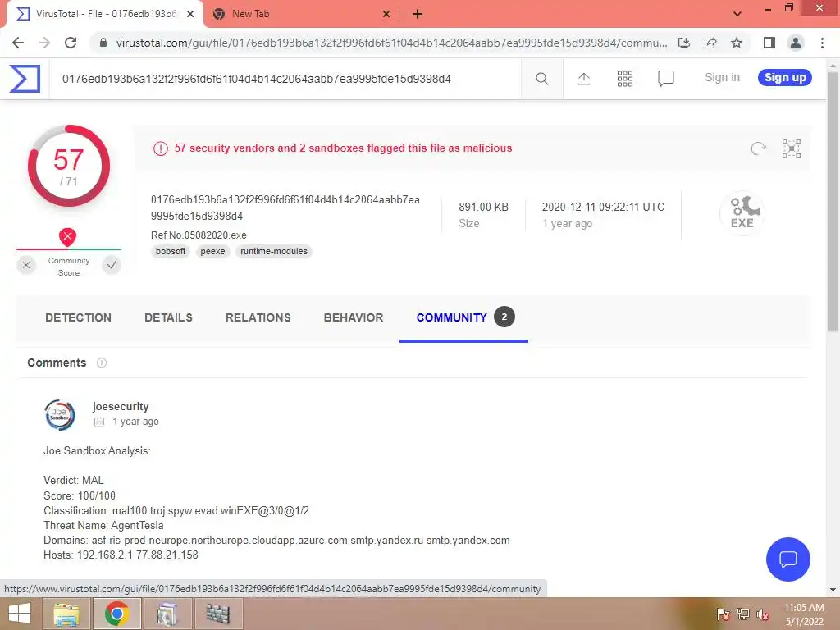Open the apps grid icon
The width and height of the screenshot is (840, 630).
click(x=624, y=79)
